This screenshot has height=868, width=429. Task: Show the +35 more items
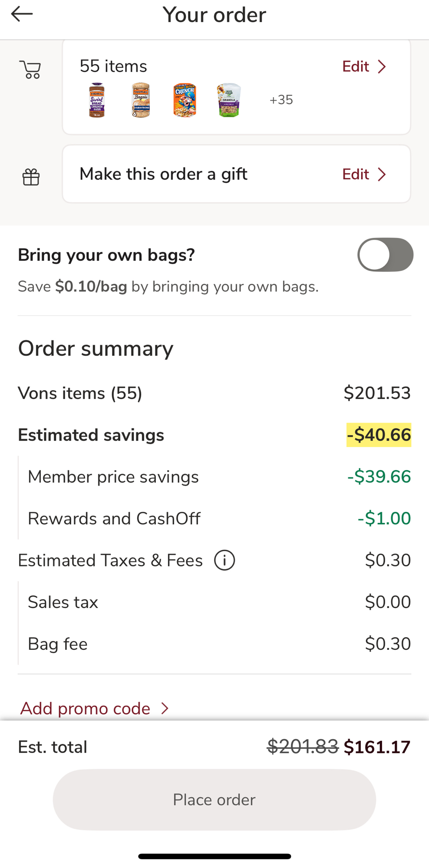click(281, 100)
